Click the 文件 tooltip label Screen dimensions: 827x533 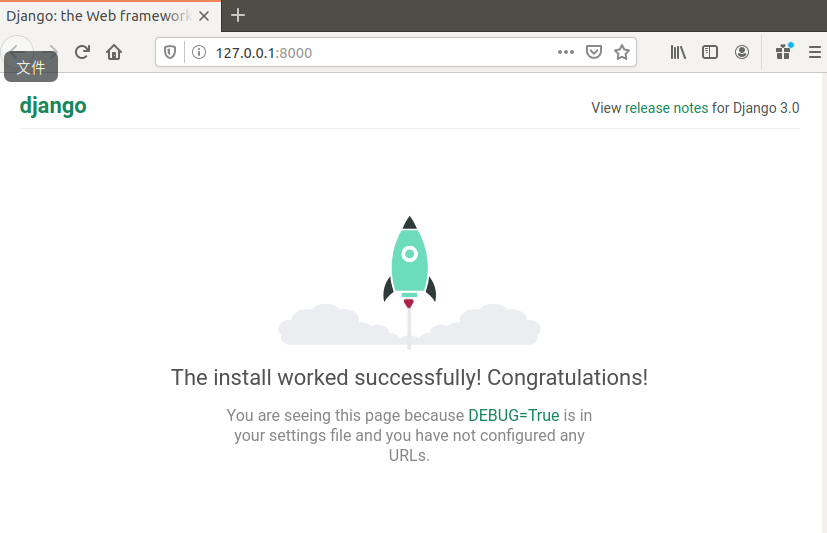click(31, 67)
